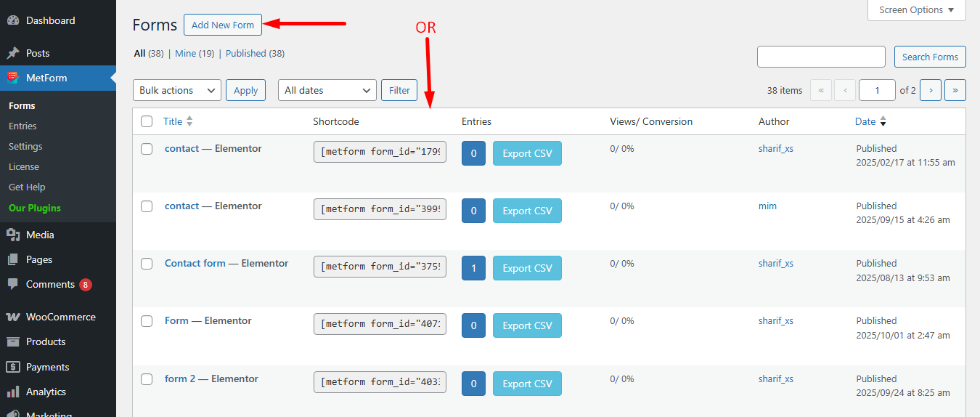Viewport: 980px width, 417px height.
Task: Go to the next page of forms
Action: point(931,90)
